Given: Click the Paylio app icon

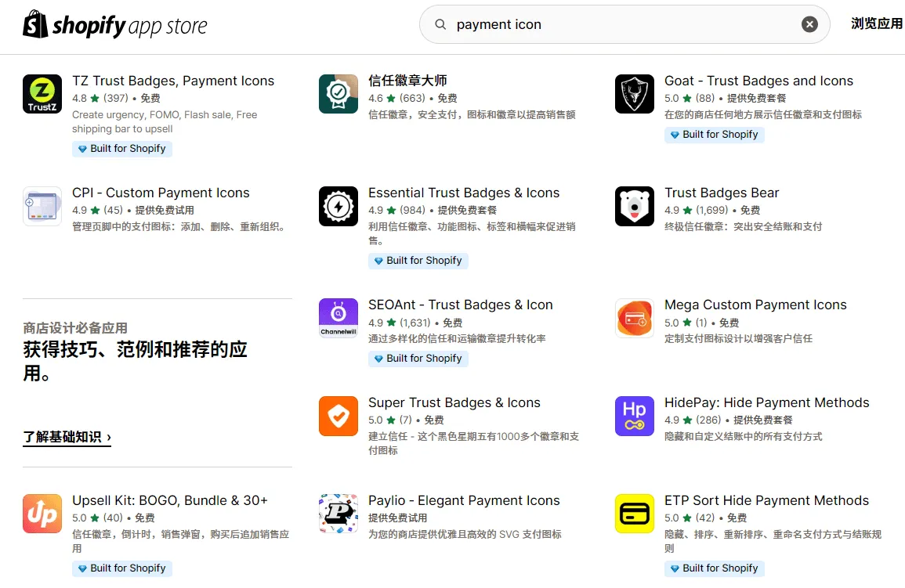Looking at the screenshot, I should pos(338,514).
